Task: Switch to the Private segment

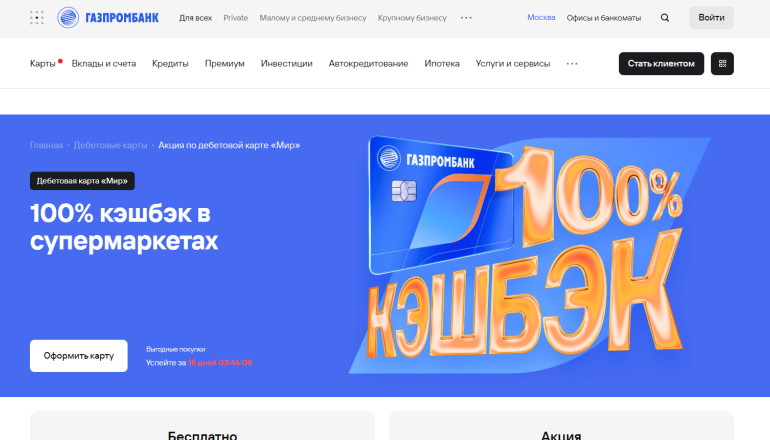Action: point(236,18)
